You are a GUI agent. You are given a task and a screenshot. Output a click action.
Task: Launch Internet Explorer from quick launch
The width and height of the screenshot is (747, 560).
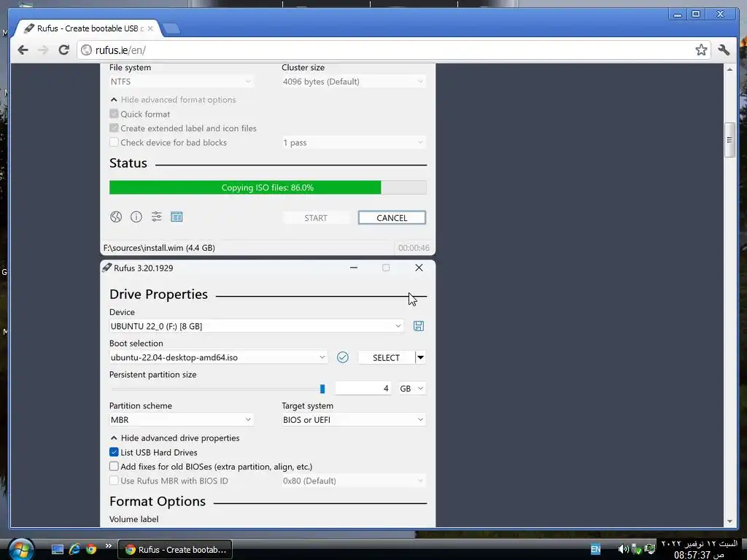coord(74,550)
